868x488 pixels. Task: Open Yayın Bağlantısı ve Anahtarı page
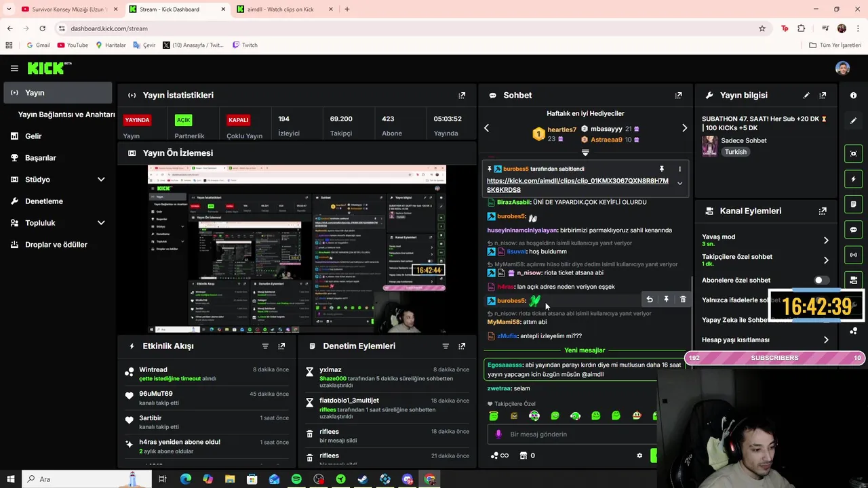(x=66, y=115)
